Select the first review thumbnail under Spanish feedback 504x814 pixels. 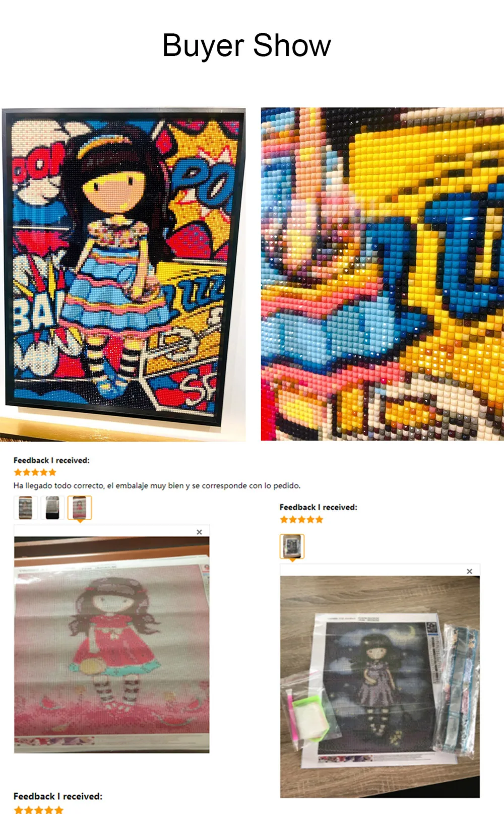pos(25,507)
